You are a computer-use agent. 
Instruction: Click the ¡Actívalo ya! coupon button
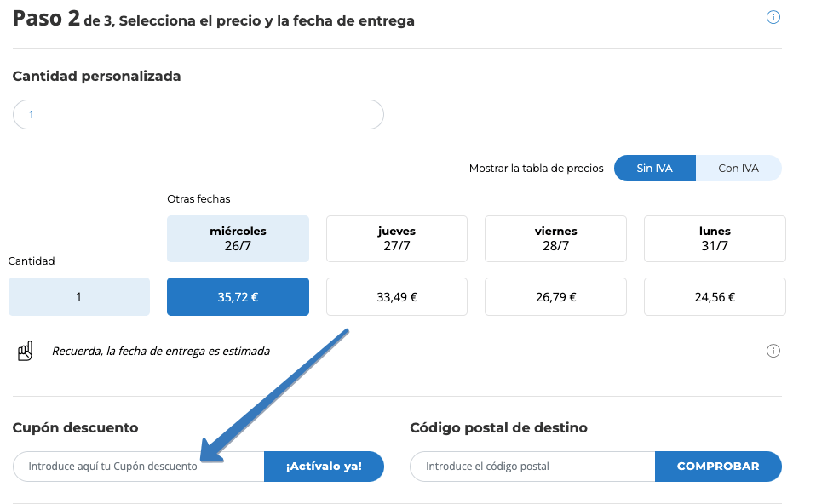coord(324,466)
